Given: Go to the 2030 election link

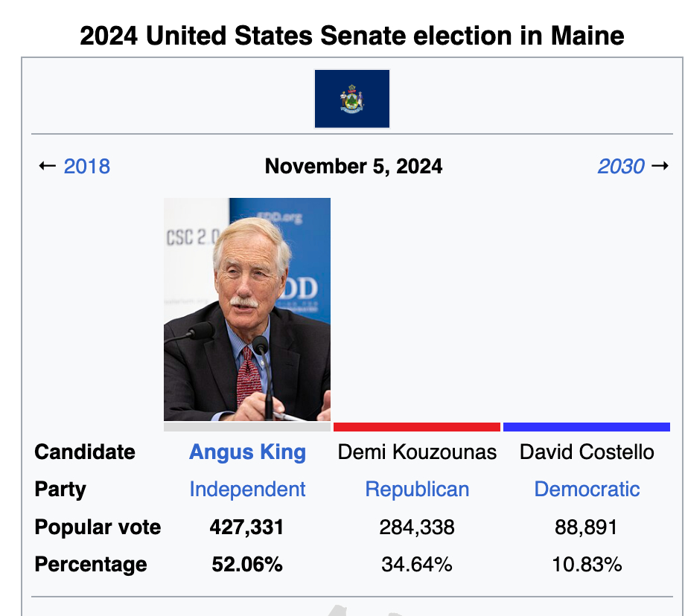Looking at the screenshot, I should pyautogui.click(x=621, y=166).
